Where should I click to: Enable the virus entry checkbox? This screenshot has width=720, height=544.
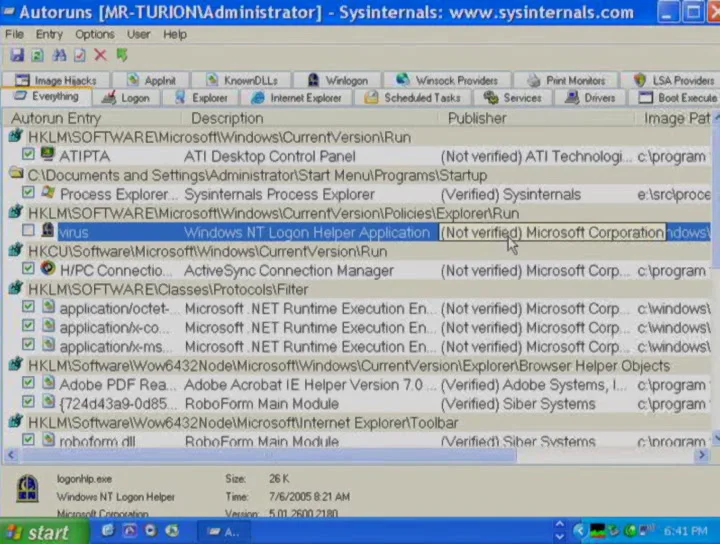pos(28,232)
